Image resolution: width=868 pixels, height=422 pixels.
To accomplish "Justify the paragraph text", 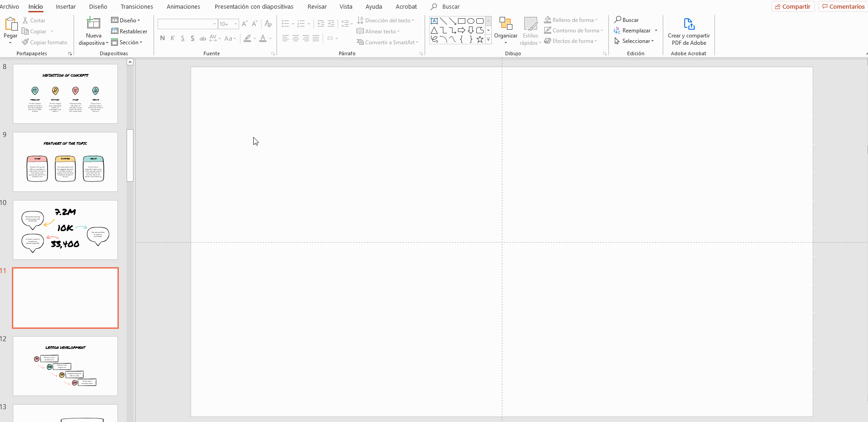I will tap(316, 38).
